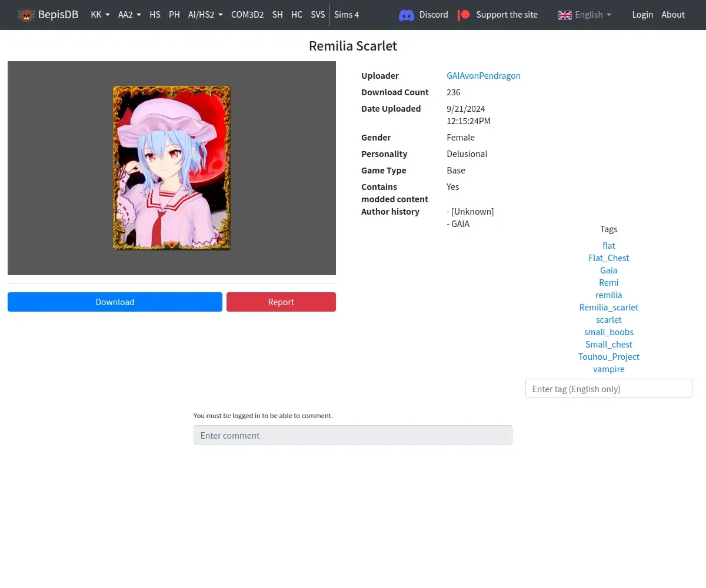Screen dimensions: 706x588
Task: Open the COM3D2 section
Action: point(247,15)
